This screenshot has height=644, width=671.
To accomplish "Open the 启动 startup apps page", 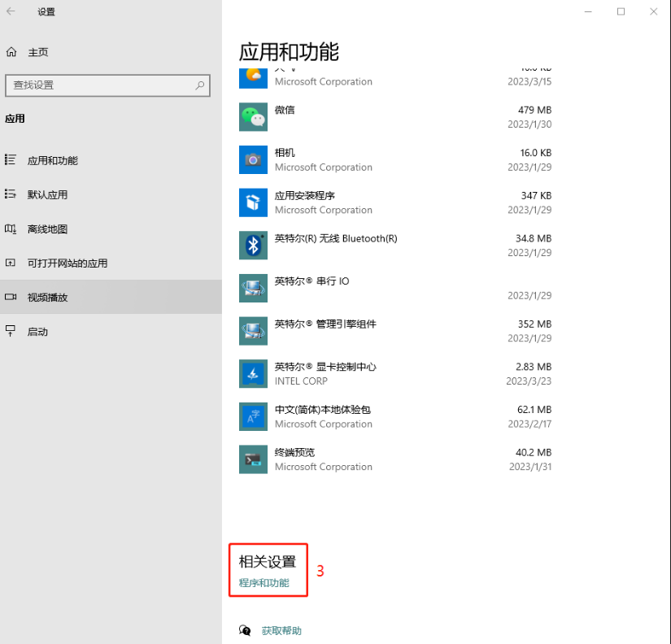I will pos(37,332).
